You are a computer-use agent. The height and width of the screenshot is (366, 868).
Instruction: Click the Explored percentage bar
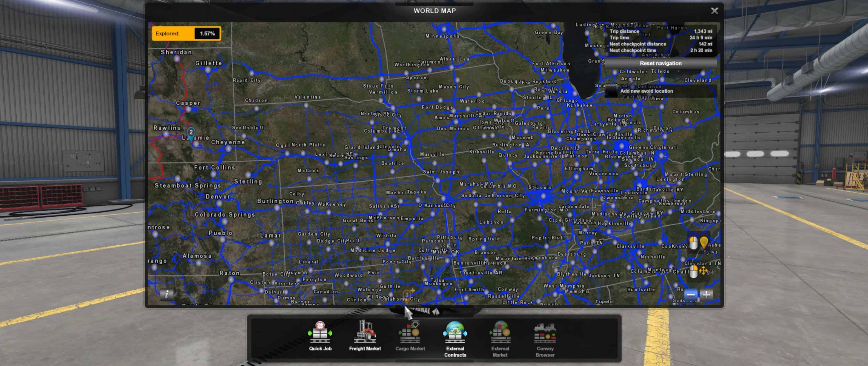coord(186,34)
